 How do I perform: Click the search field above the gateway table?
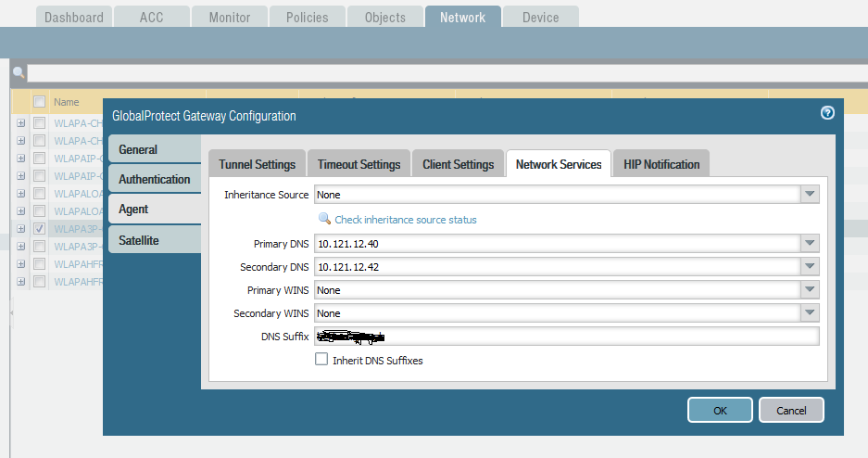click(447, 72)
